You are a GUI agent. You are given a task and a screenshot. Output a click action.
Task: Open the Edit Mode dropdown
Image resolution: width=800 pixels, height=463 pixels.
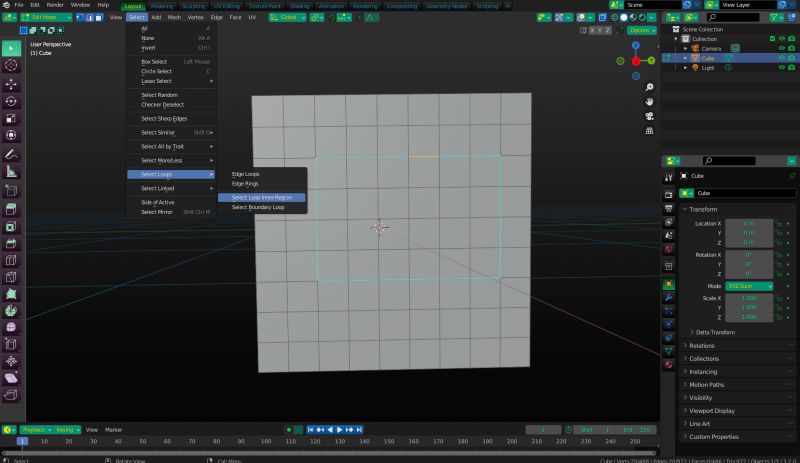[x=46, y=17]
